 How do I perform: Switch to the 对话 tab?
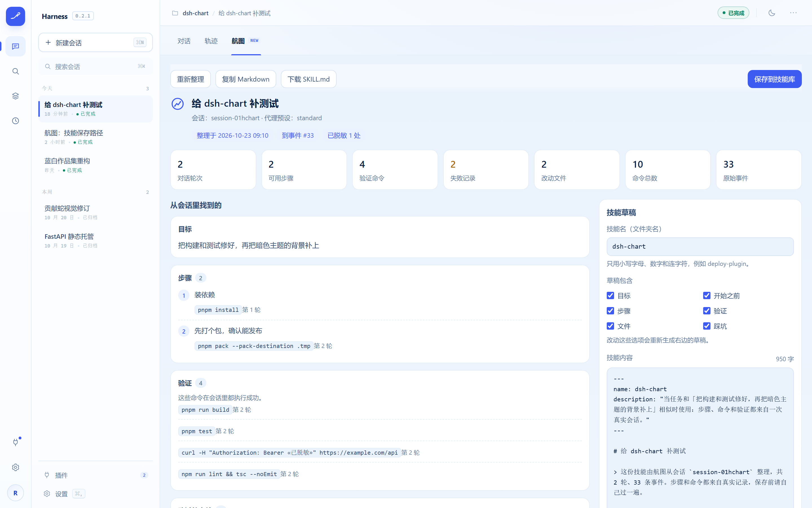pos(184,41)
